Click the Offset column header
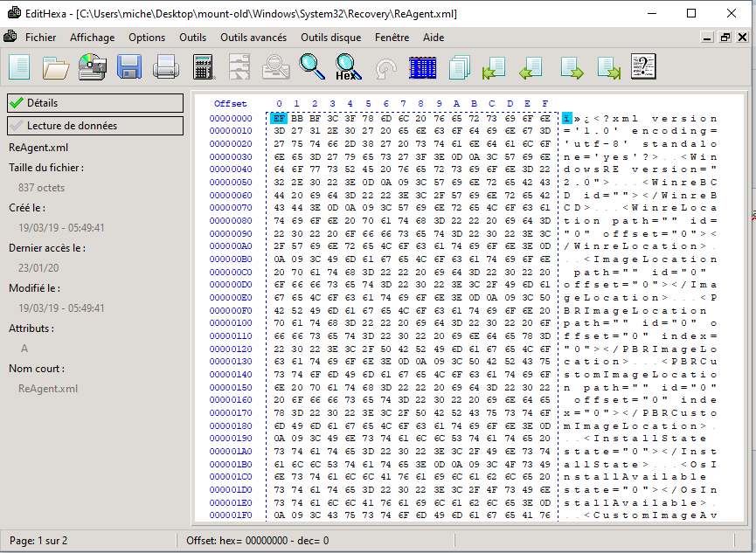 coord(230,104)
